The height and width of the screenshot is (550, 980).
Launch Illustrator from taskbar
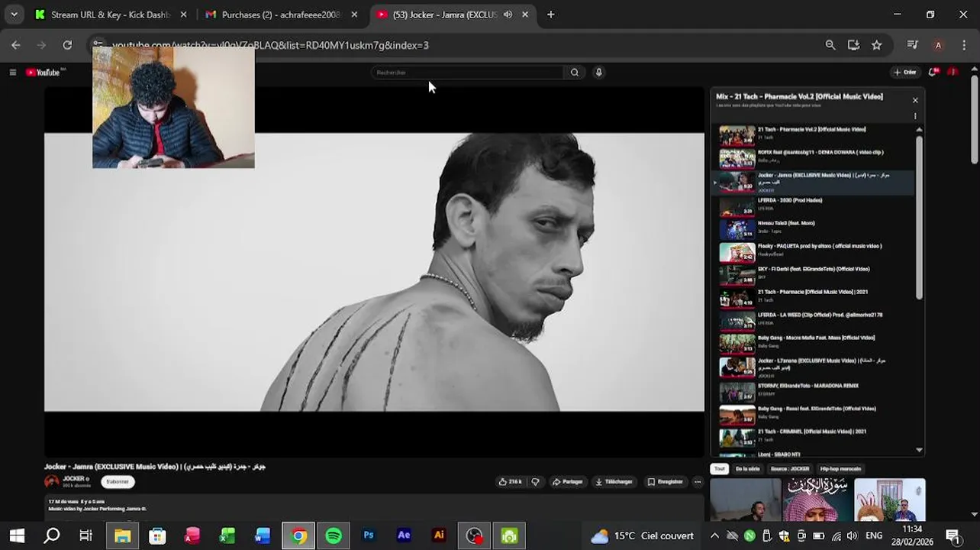coord(439,535)
